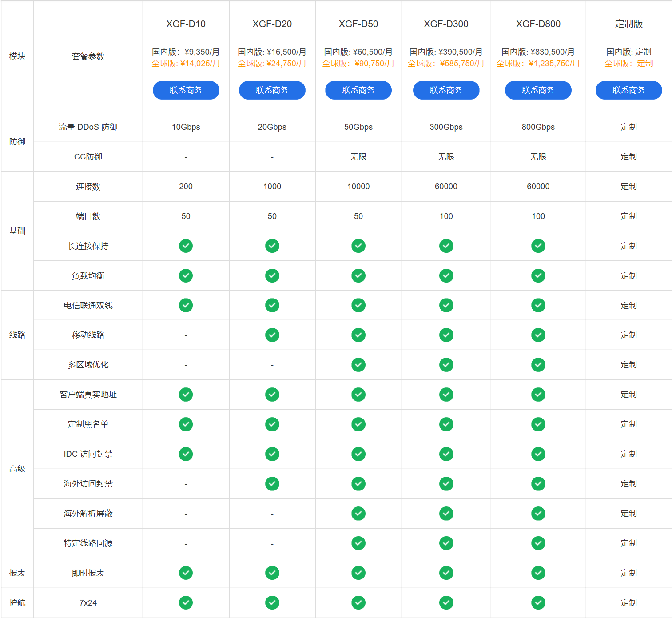
Task: Click the 电信联通双线 row label
Action: tap(88, 306)
